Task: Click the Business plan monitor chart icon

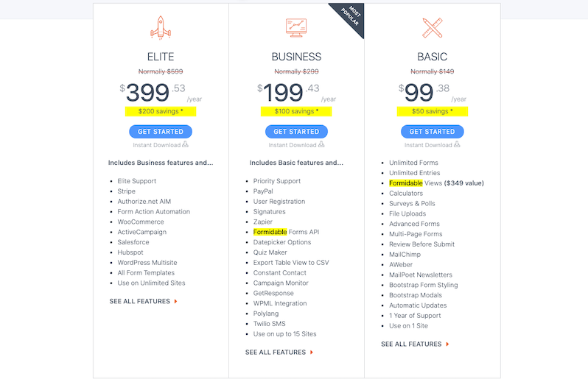Action: [296, 28]
